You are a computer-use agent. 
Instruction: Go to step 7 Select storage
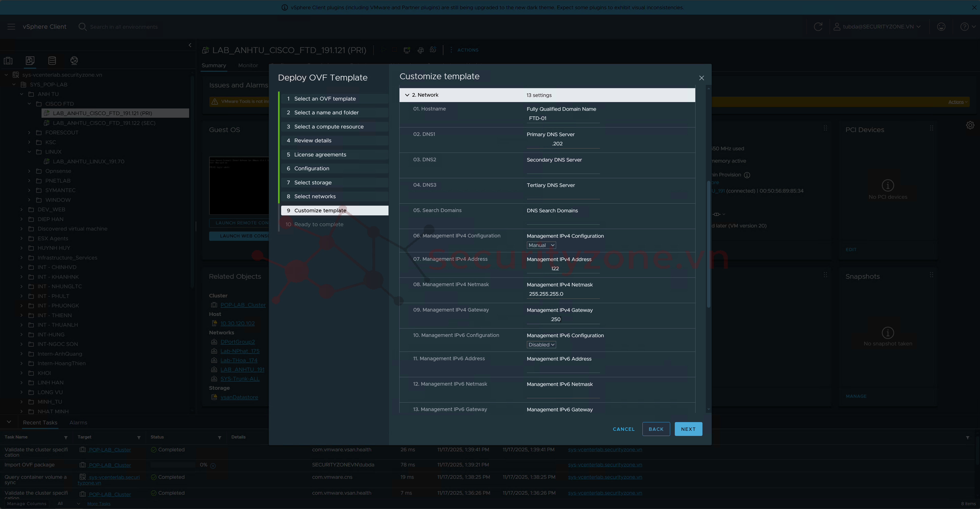click(313, 182)
